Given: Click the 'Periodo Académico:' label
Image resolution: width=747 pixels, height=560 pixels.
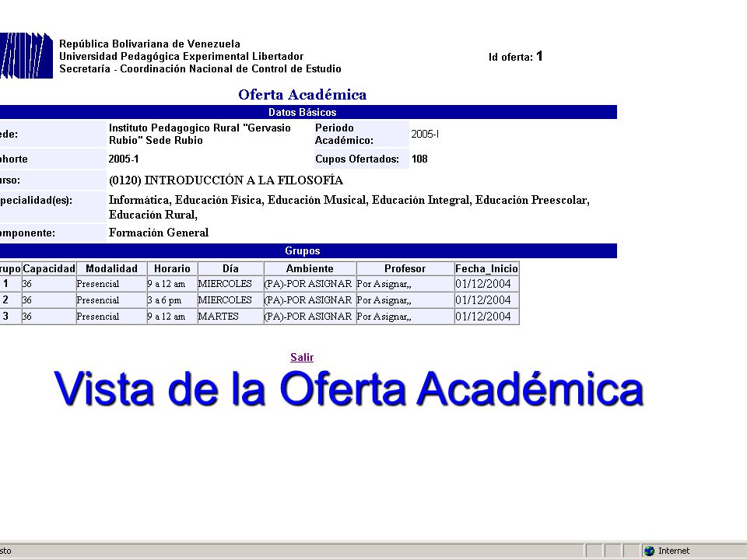Looking at the screenshot, I should [345, 134].
